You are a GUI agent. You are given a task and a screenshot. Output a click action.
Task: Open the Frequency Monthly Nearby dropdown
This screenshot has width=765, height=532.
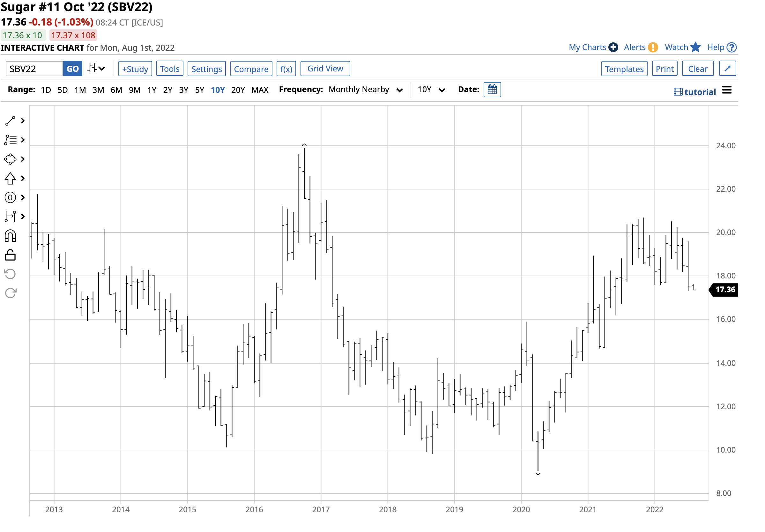pos(366,90)
